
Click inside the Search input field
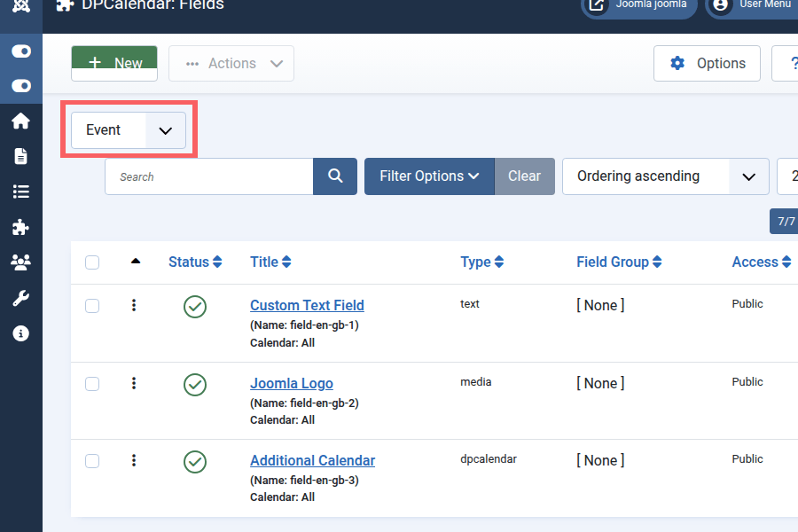(209, 176)
